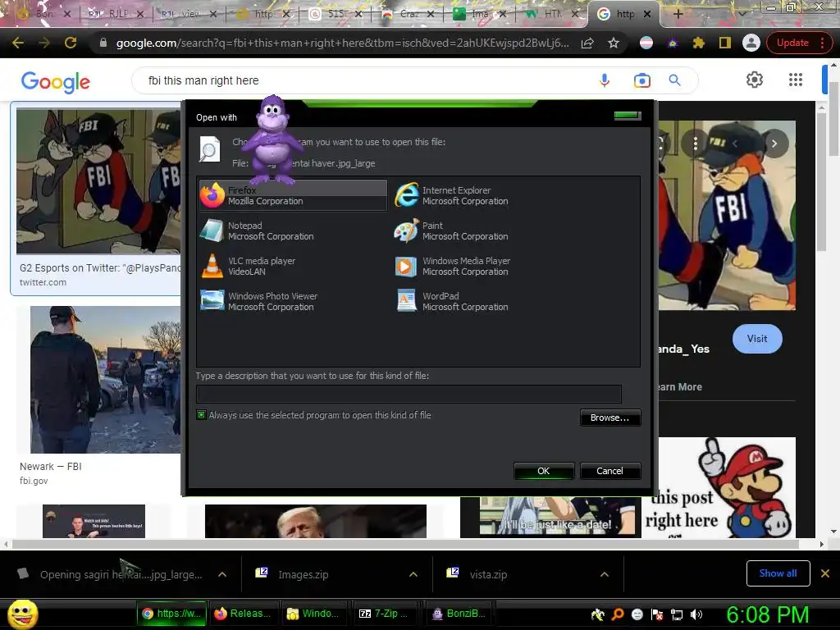Select Notepad from the program list

coord(257,231)
